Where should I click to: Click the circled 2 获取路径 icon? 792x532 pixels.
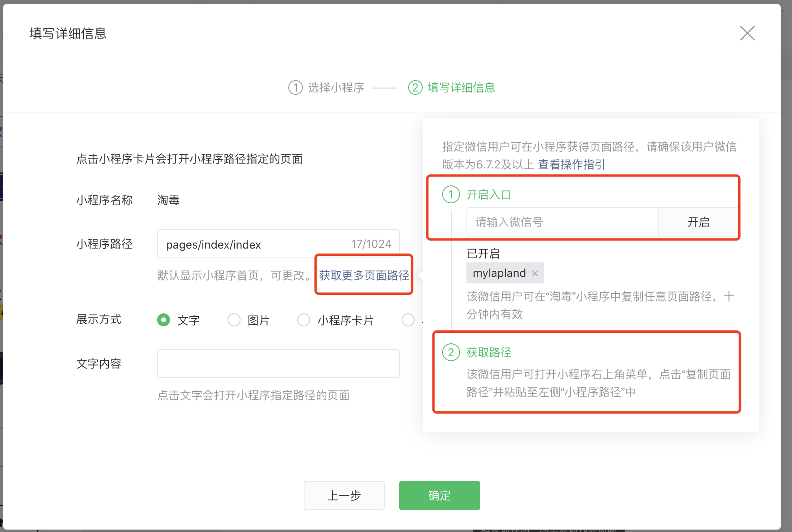click(x=451, y=352)
